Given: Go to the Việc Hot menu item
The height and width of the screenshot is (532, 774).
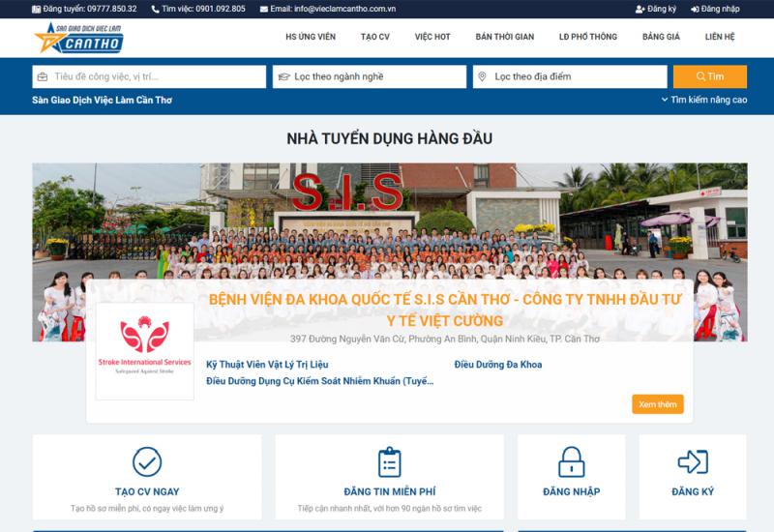Looking at the screenshot, I should click(432, 37).
